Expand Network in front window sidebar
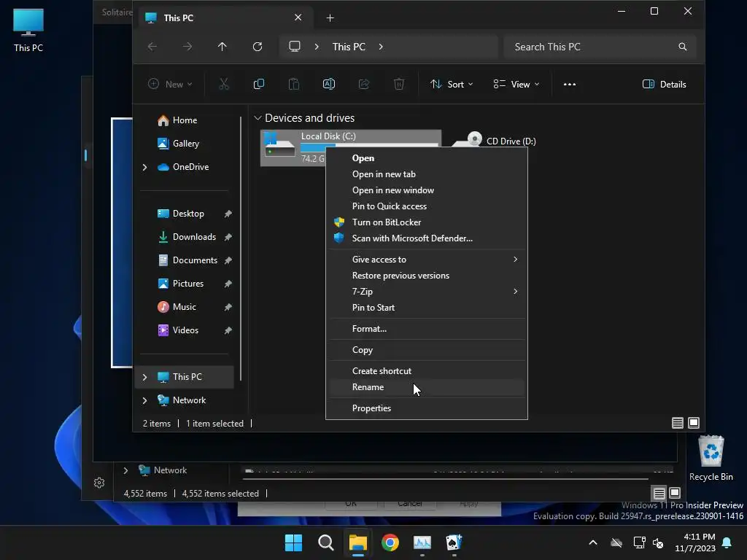Image resolution: width=747 pixels, height=560 pixels. click(x=145, y=400)
